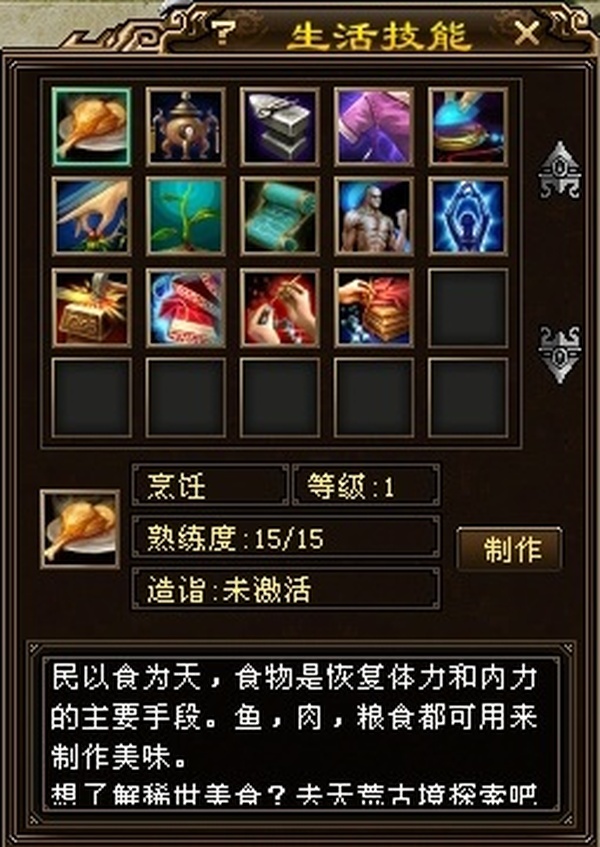Select the hand opening red book icon
Screen dimensions: 600x847
(374, 308)
